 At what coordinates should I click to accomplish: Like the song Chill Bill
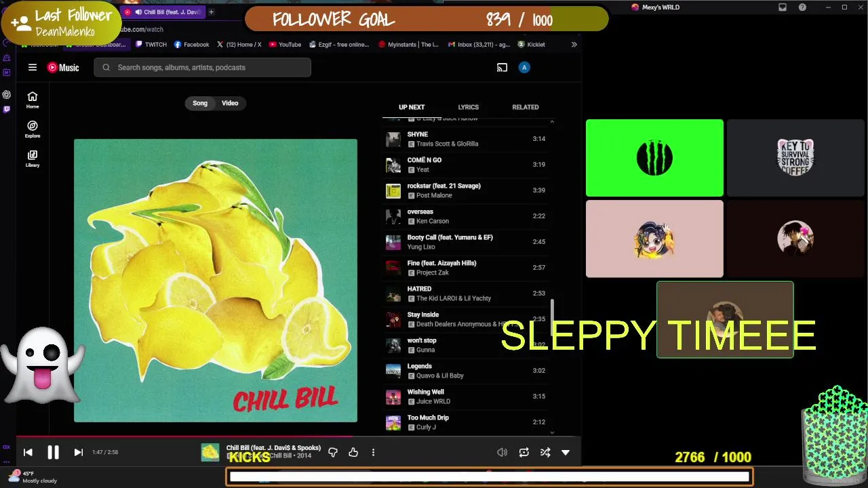pos(353,452)
